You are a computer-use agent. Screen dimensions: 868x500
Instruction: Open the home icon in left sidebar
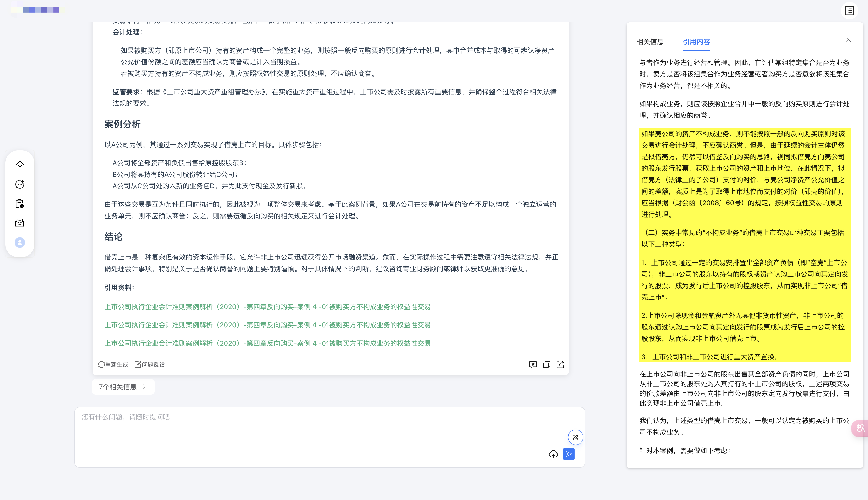point(20,165)
